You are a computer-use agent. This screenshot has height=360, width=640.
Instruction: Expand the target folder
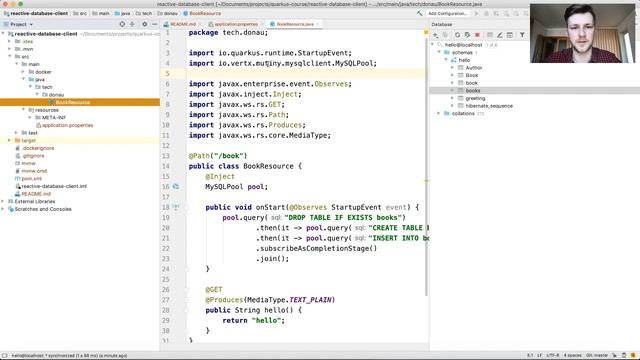pos(9,140)
